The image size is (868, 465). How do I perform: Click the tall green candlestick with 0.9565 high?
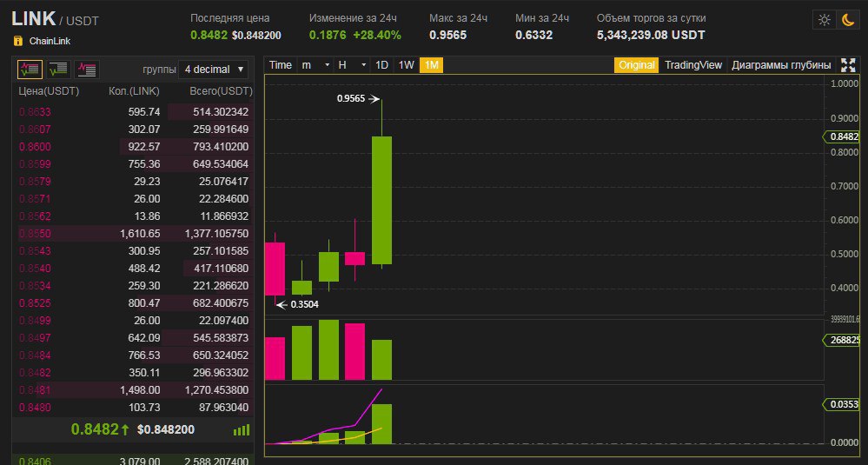(382, 200)
